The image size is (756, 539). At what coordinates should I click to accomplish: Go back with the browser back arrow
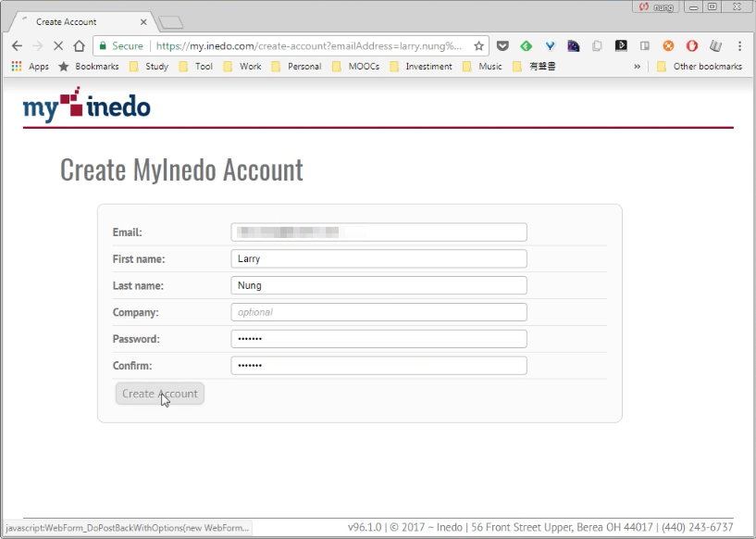point(17,45)
